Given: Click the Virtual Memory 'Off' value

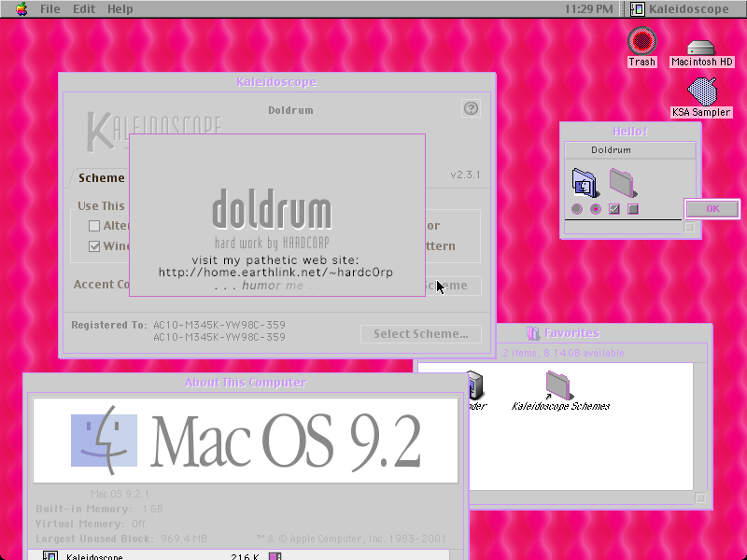Looking at the screenshot, I should 138,524.
